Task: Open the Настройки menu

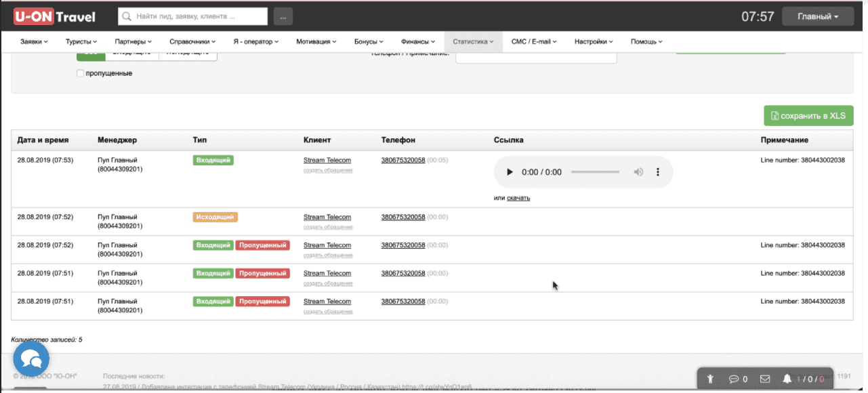Action: click(594, 41)
